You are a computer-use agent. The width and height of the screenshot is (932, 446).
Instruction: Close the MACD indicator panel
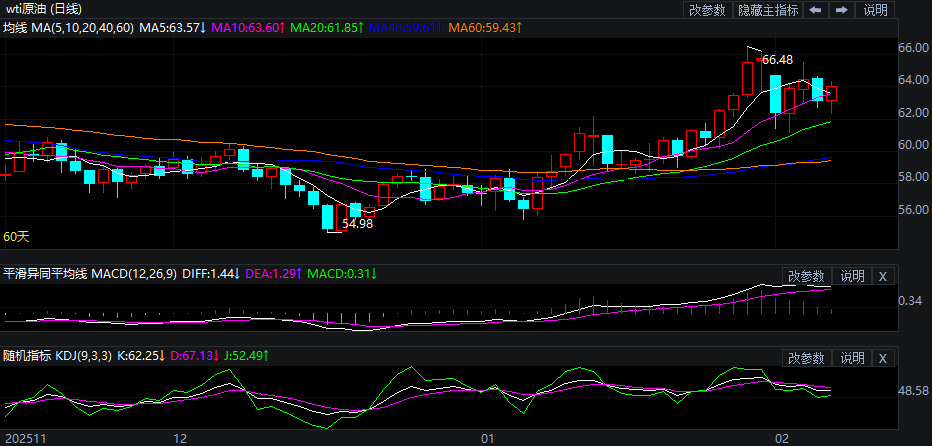click(x=882, y=276)
